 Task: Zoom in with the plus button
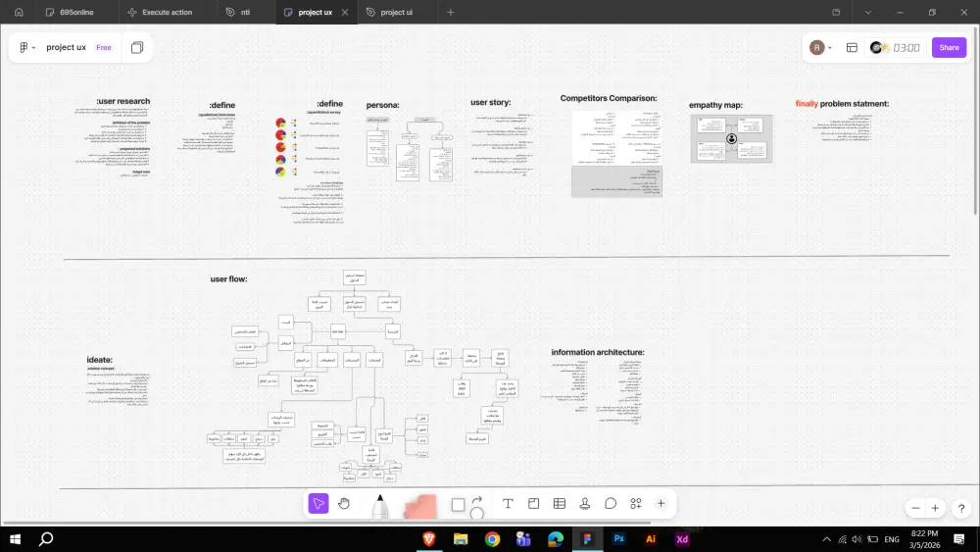pos(935,508)
